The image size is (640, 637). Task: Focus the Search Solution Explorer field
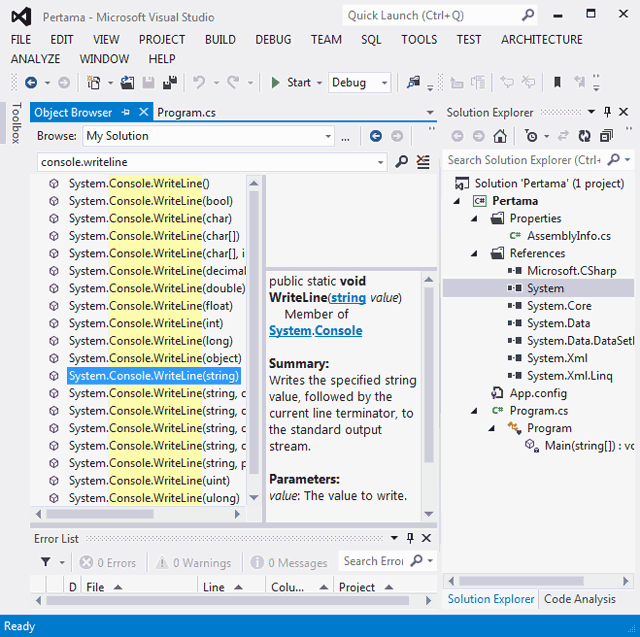pyautogui.click(x=524, y=160)
